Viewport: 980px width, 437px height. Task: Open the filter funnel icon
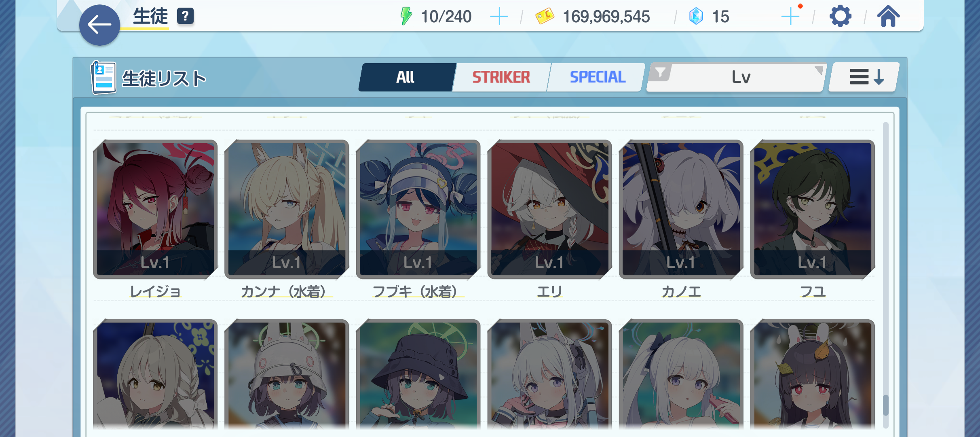tap(660, 73)
